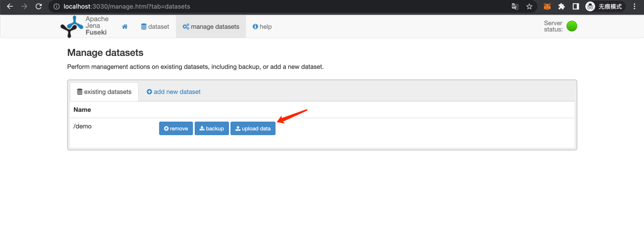
Task: Remove the /demo dataset
Action: 176,129
